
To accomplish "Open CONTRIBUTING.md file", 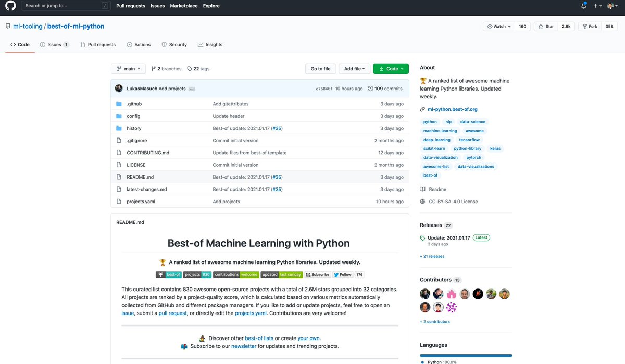I will [x=148, y=153].
